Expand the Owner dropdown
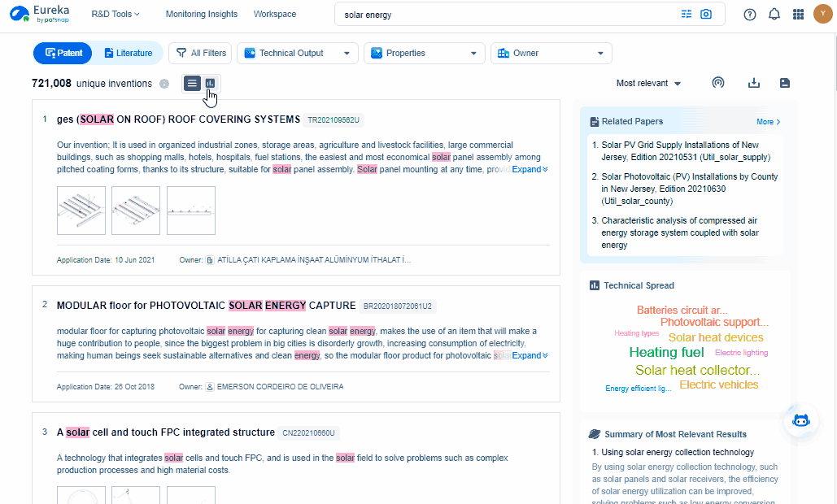This screenshot has width=837, height=504. 551,53
